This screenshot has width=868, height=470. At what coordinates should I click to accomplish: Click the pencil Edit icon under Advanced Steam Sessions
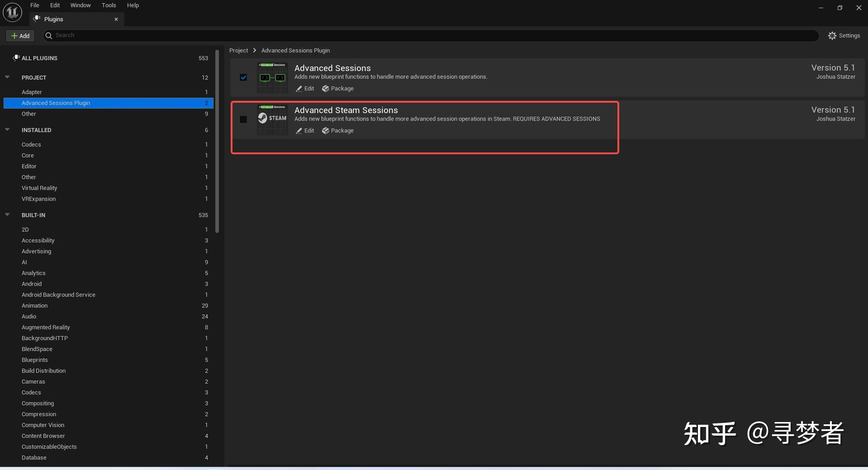(299, 131)
